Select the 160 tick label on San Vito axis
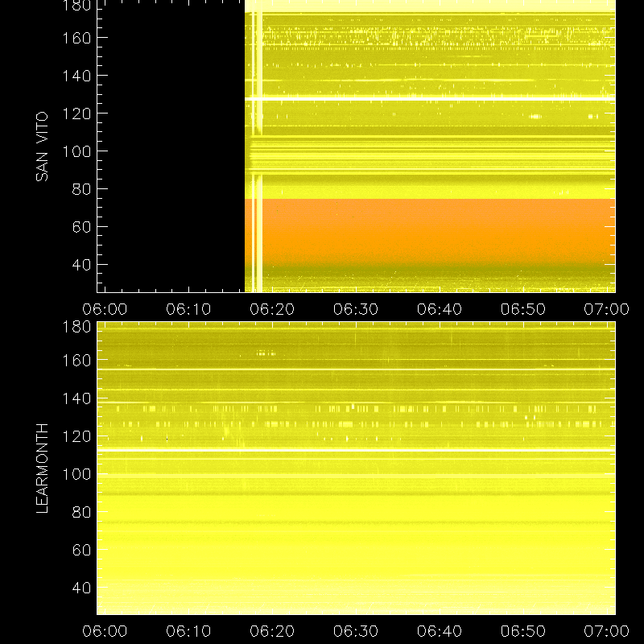This screenshot has width=644, height=644. pos(76,38)
